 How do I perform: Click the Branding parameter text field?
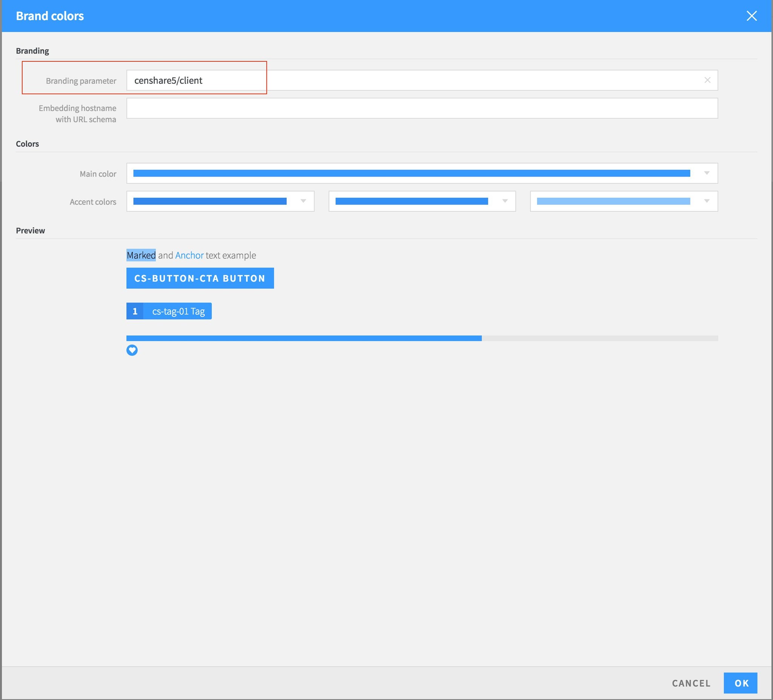click(414, 80)
